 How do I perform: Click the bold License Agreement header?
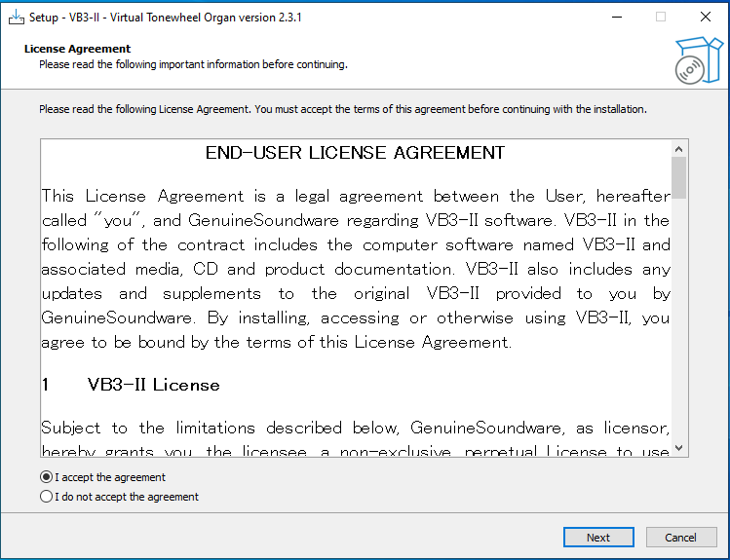[77, 49]
